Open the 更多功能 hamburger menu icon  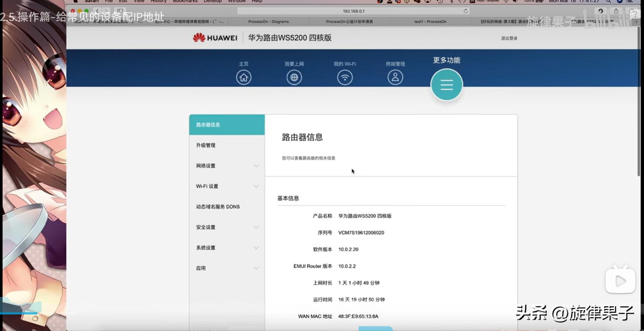point(446,84)
